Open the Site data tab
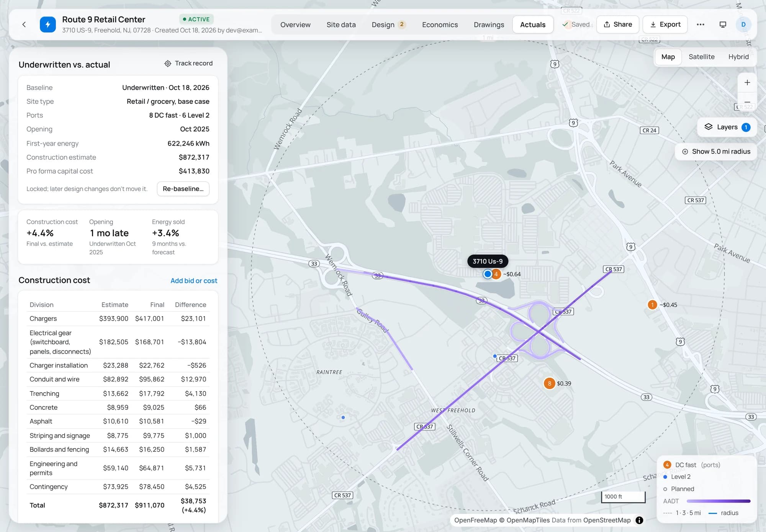 pyautogui.click(x=341, y=25)
